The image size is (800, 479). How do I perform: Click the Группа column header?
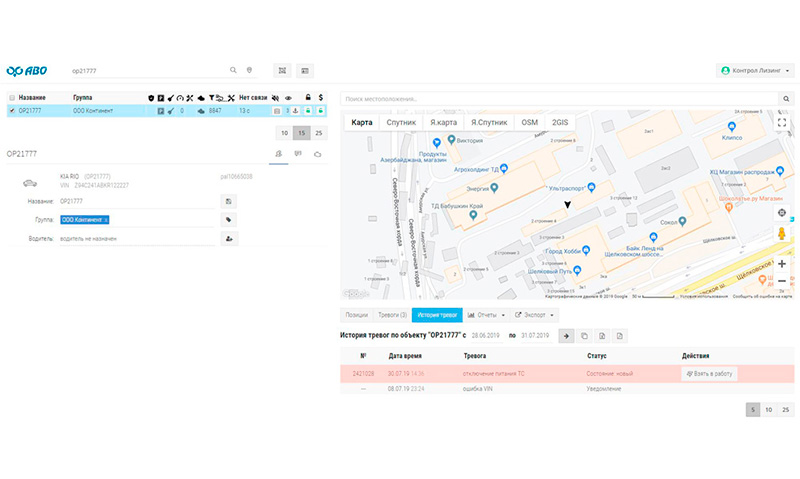[x=83, y=98]
